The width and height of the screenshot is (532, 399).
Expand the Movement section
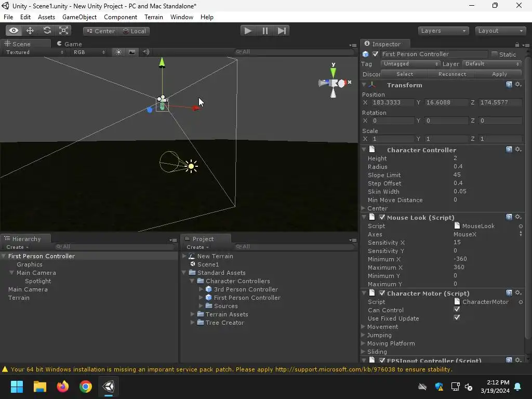tap(363, 327)
